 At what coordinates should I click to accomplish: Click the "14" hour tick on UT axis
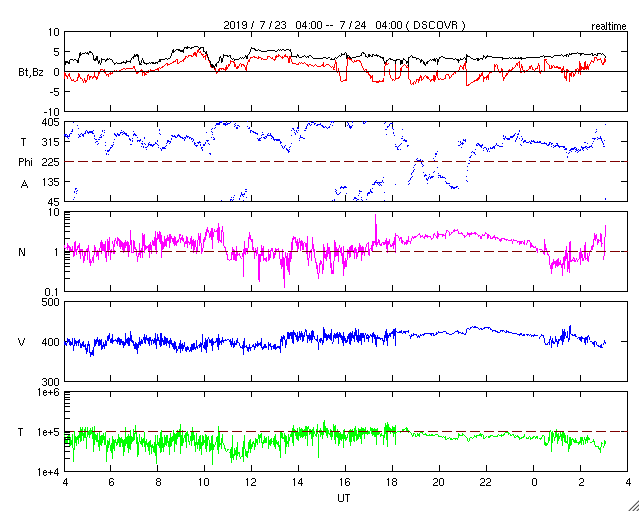click(x=298, y=483)
